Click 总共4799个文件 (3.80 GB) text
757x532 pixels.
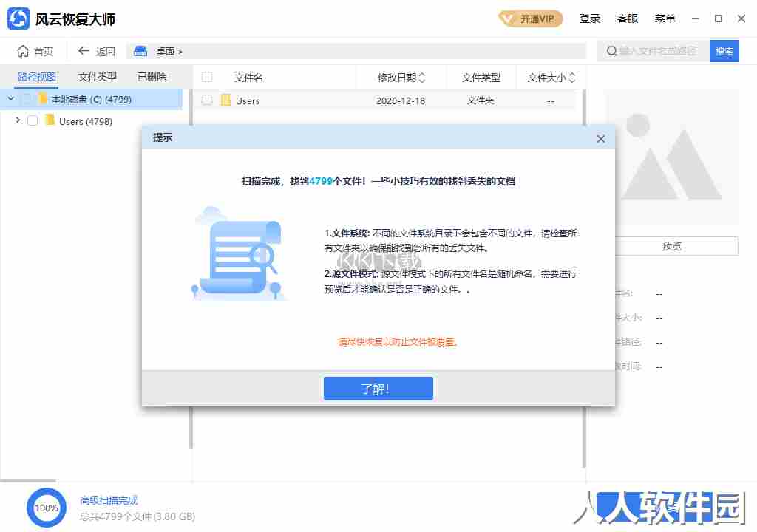[137, 516]
